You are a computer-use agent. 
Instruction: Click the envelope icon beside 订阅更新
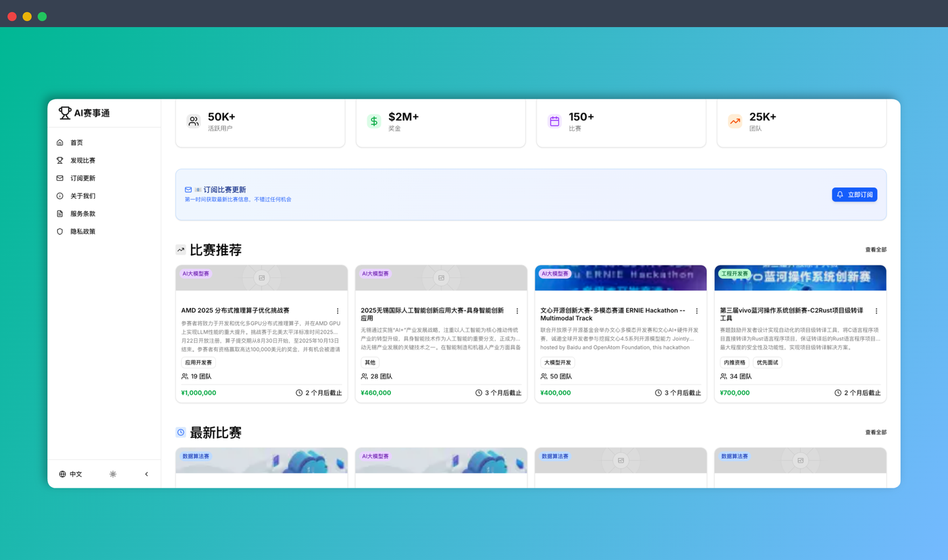61,178
